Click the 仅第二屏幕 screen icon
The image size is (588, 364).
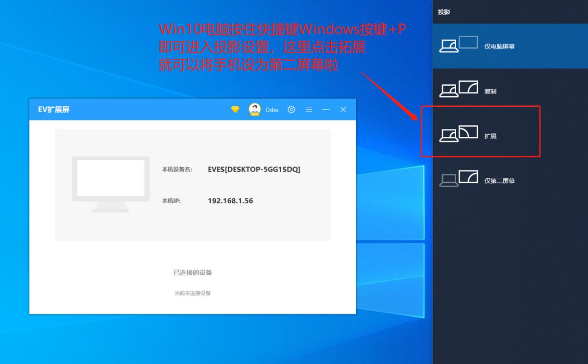[x=459, y=178]
